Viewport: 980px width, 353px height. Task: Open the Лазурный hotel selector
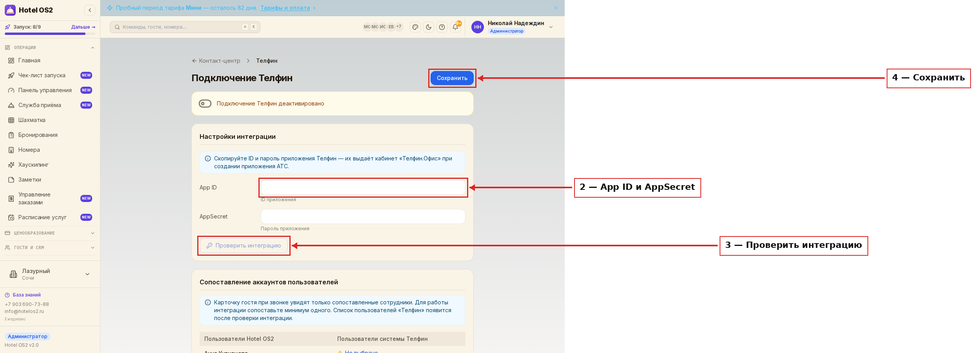point(50,274)
